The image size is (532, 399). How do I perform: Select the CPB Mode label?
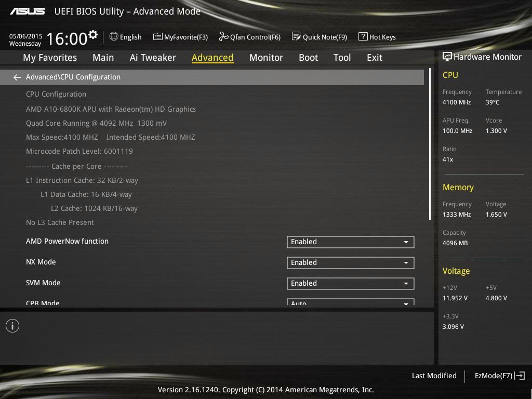(43, 302)
